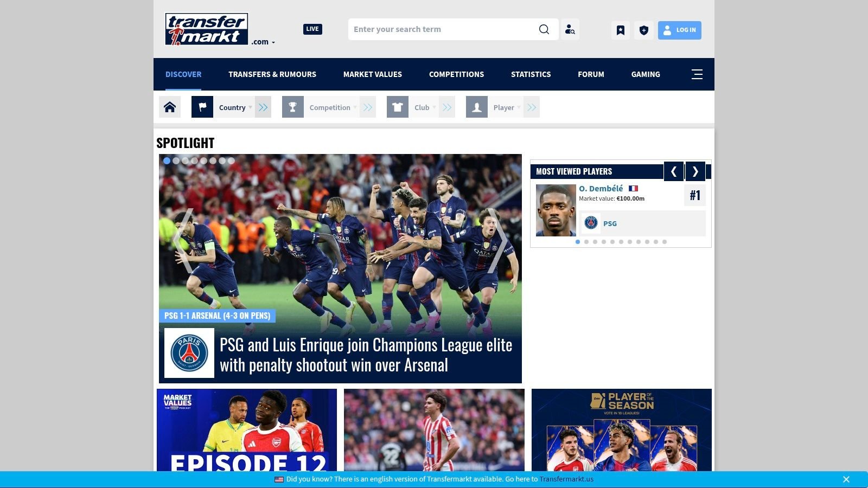Click the shield icon in header
The height and width of the screenshot is (488, 868).
click(x=644, y=30)
